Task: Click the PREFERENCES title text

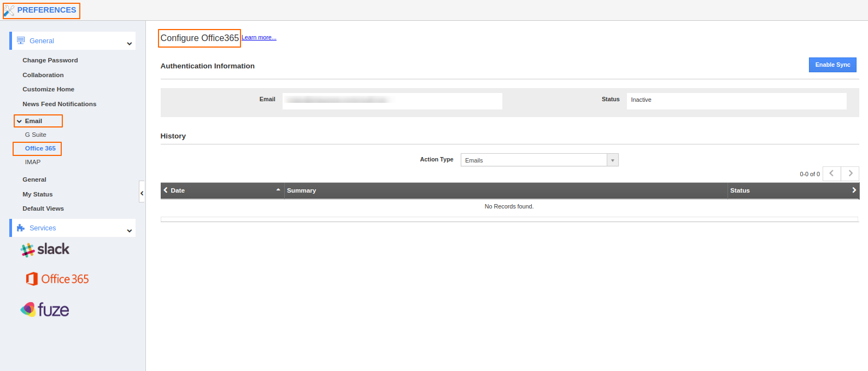Action: coord(47,10)
